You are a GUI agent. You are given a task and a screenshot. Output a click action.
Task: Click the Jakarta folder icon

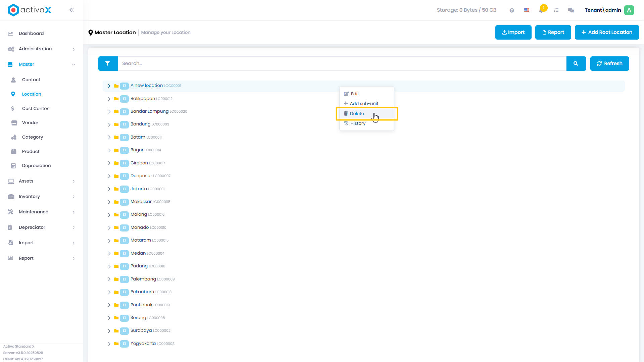click(116, 189)
